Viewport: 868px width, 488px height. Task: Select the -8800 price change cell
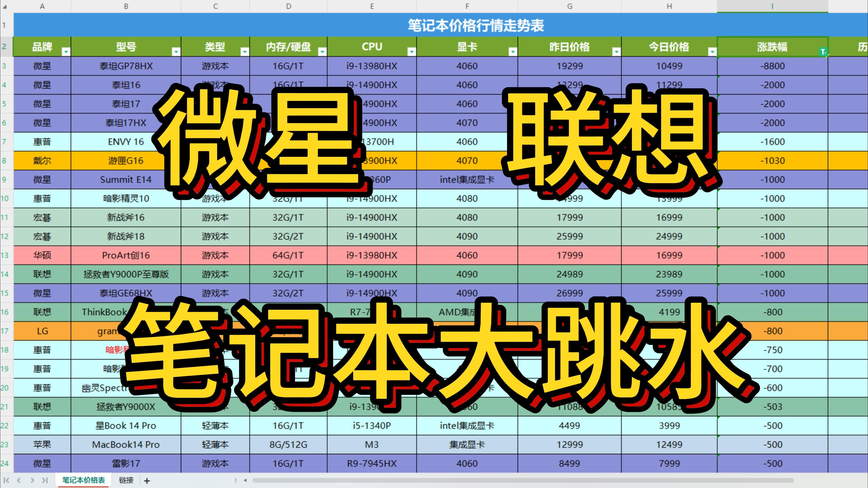click(772, 66)
